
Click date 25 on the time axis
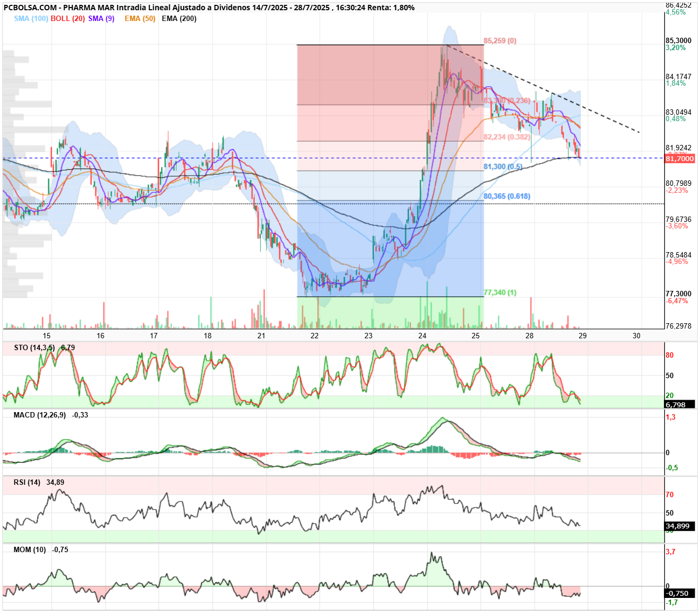[x=475, y=336]
